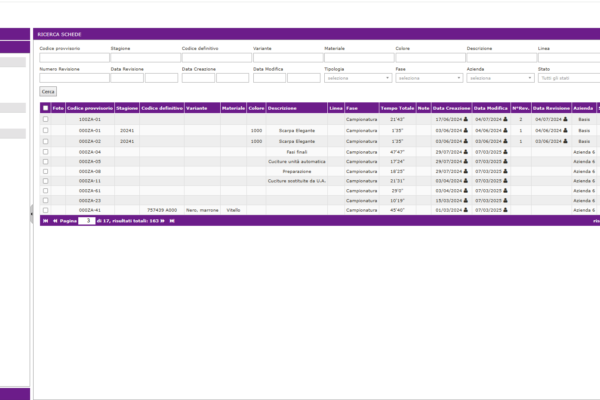The height and width of the screenshot is (400, 600).
Task: Check the row for 100ZA-01
Action: coord(45,119)
